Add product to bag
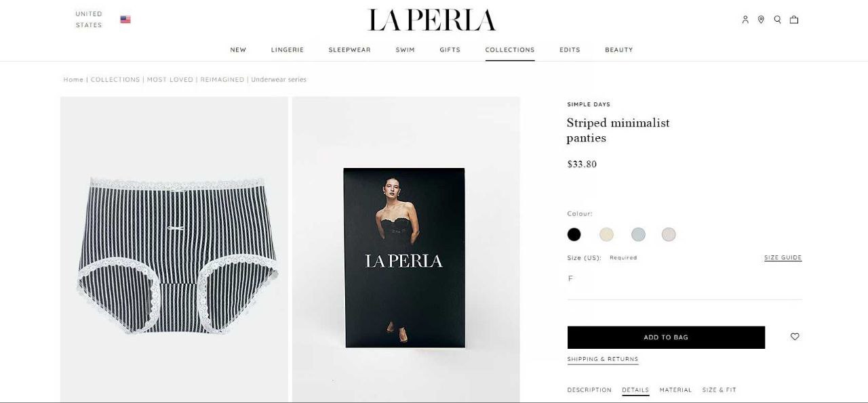The width and height of the screenshot is (868, 403). click(x=666, y=337)
